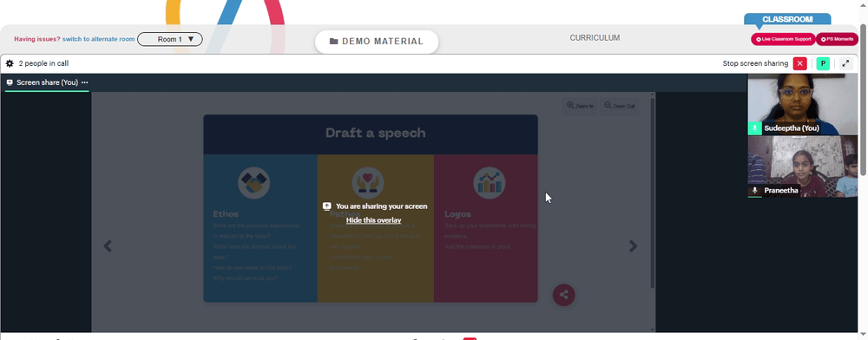The image size is (868, 340).
Task: Click the Logos bar chart icon
Action: pyautogui.click(x=490, y=183)
